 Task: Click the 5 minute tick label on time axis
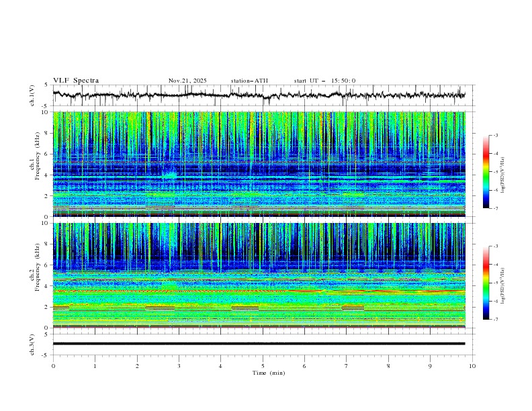pos(263,366)
